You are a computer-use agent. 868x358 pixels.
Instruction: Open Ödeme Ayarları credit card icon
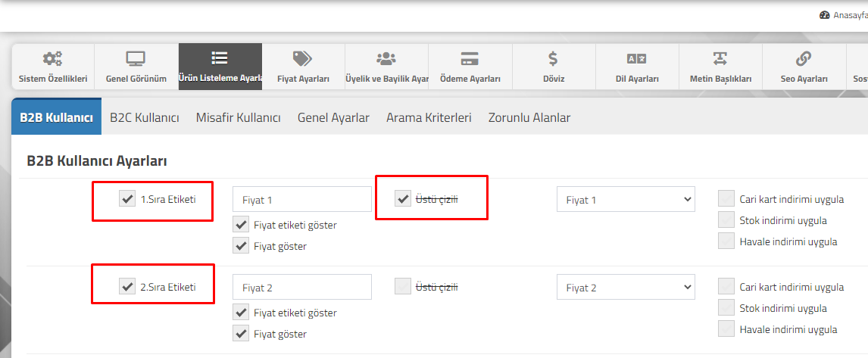click(x=470, y=58)
